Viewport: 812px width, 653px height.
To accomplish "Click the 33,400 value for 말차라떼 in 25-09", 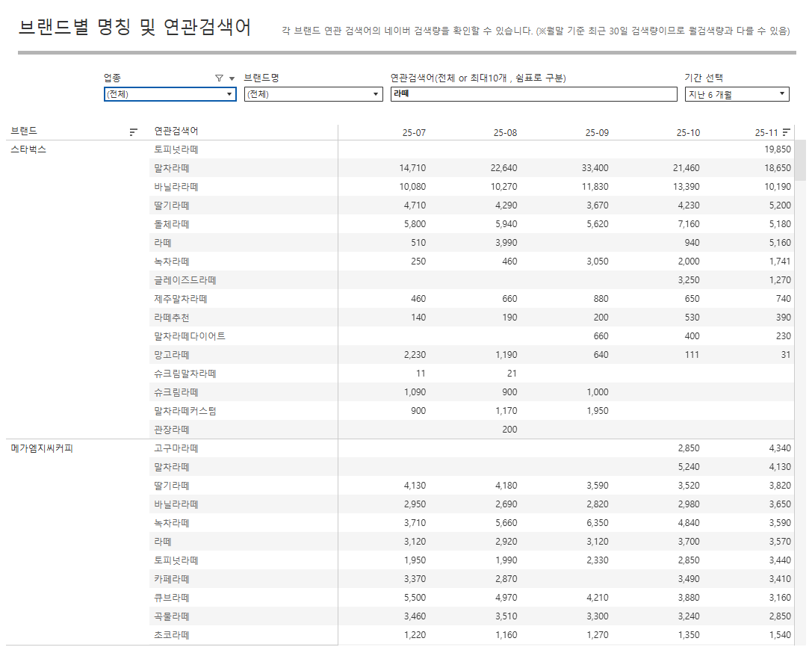I will [x=595, y=168].
